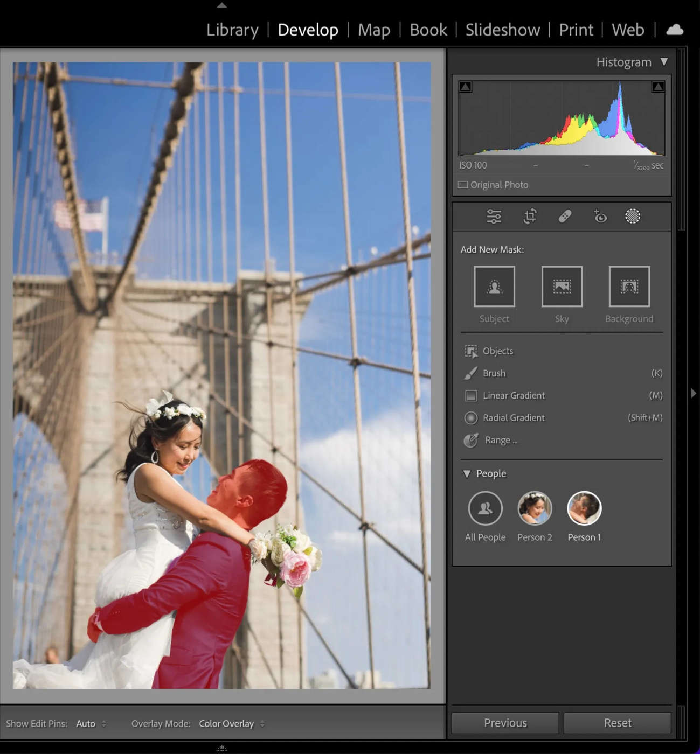Viewport: 700px width, 754px height.
Task: Open the Red Eye Correction tool
Action: (x=599, y=216)
